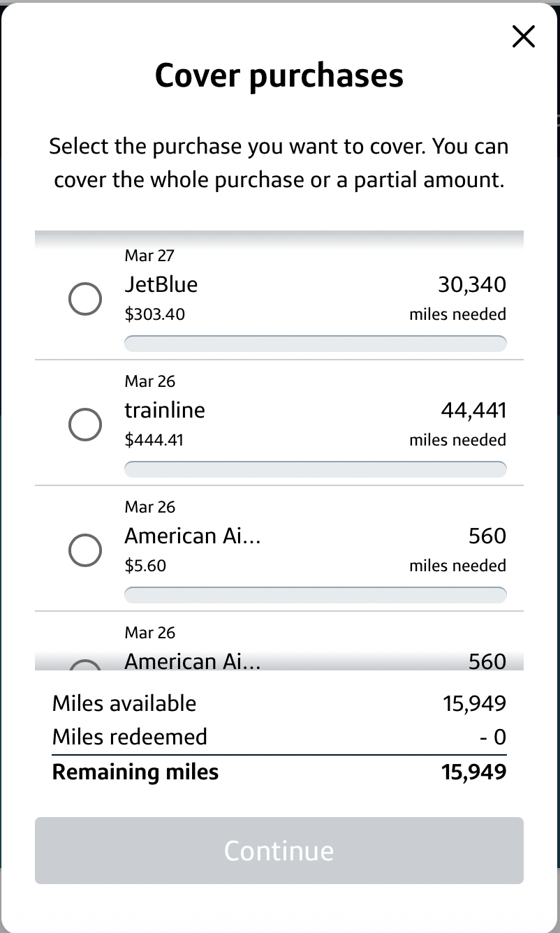Click the $444.41 purchase amount
560x933 pixels.
(154, 440)
